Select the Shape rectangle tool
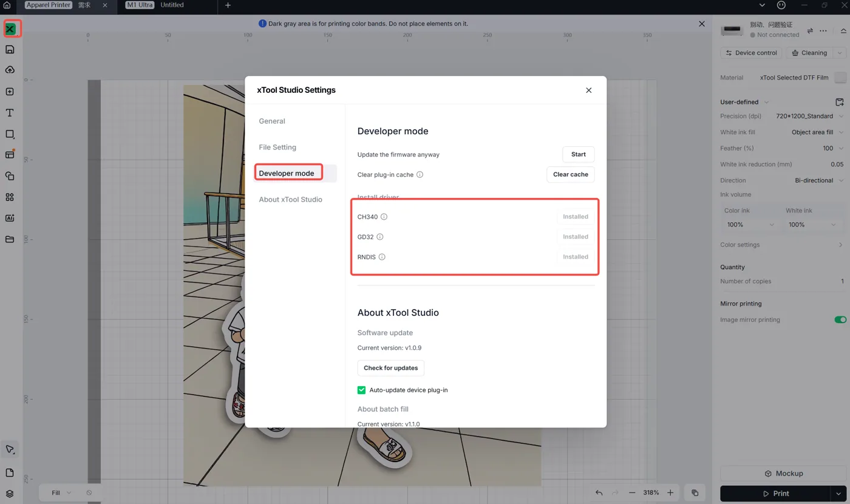 pyautogui.click(x=10, y=134)
